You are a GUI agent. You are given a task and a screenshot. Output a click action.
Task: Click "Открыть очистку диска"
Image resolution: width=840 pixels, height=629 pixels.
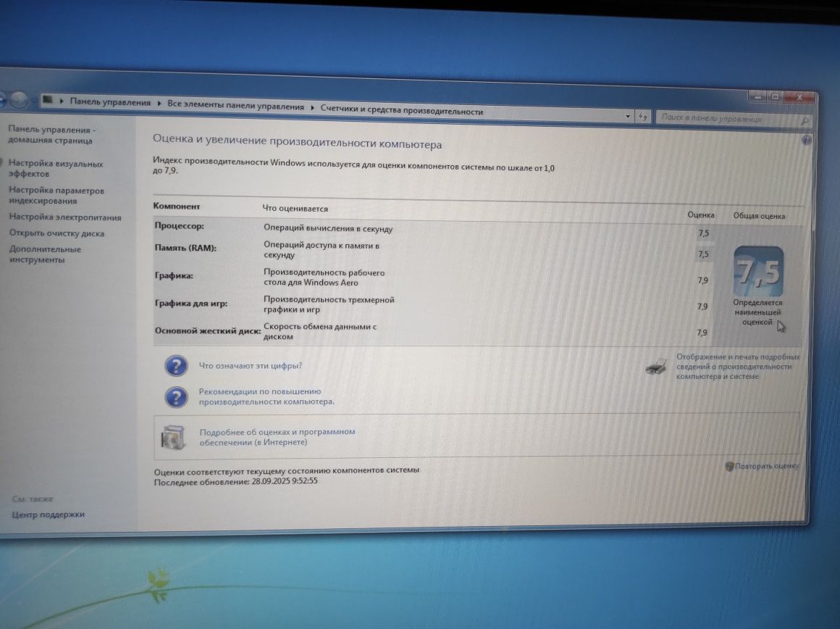(x=56, y=233)
